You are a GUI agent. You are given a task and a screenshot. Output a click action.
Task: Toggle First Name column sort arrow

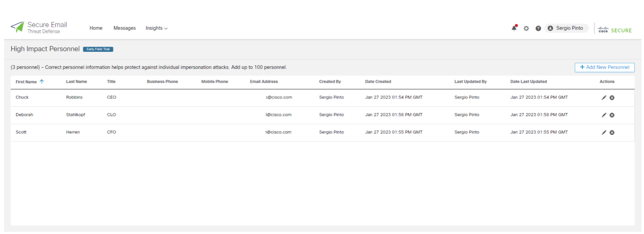point(42,82)
